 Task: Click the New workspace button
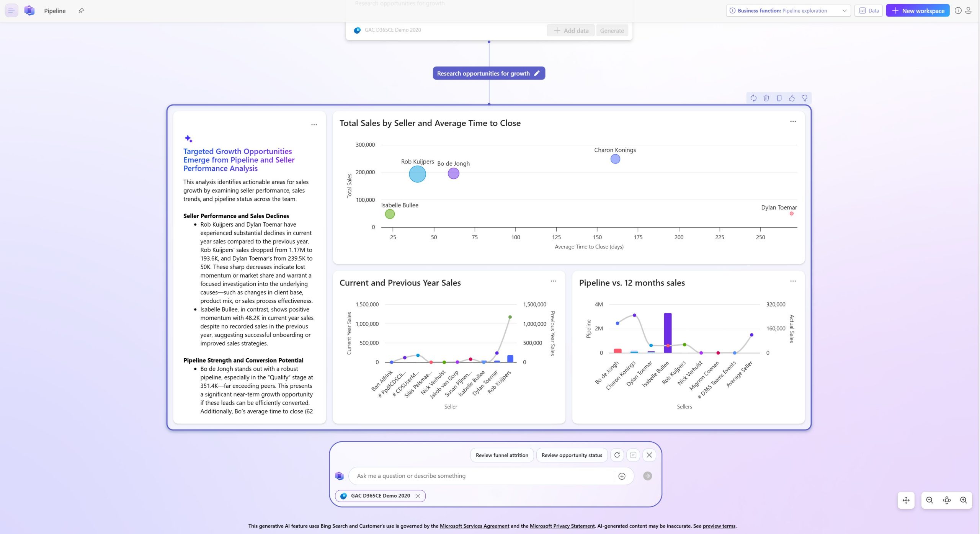[918, 11]
